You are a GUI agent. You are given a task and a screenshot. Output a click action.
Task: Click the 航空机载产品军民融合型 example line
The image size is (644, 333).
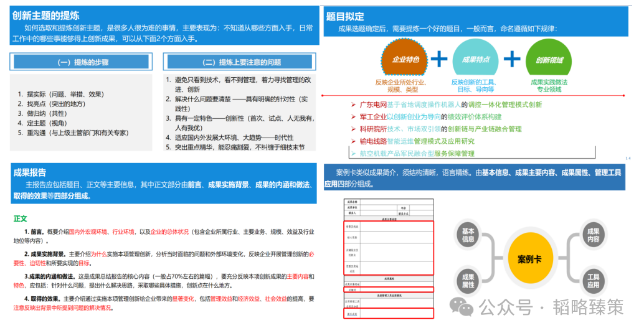(x=417, y=154)
